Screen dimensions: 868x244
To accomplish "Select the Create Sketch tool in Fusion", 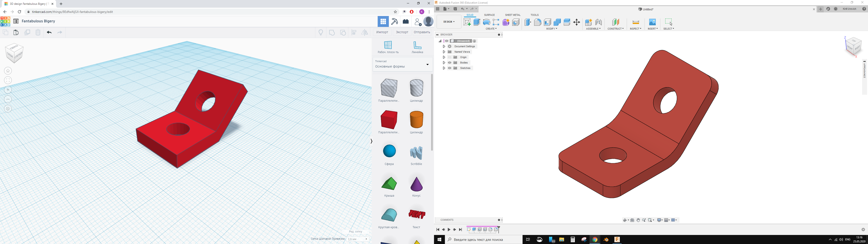I will pyautogui.click(x=467, y=22).
